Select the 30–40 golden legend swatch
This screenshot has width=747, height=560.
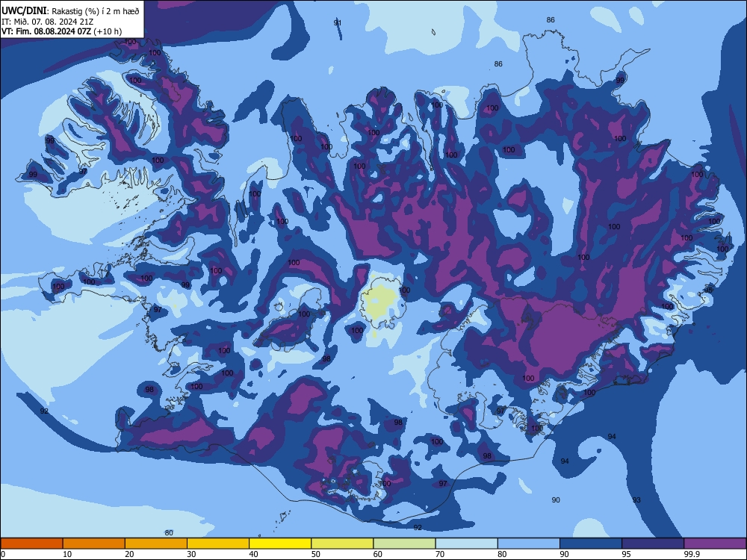pyautogui.click(x=218, y=544)
